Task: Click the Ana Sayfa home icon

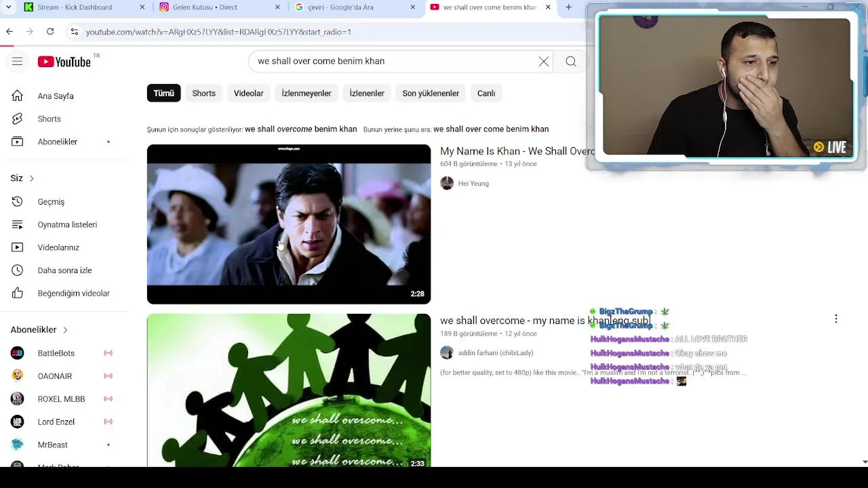Action: (x=17, y=96)
